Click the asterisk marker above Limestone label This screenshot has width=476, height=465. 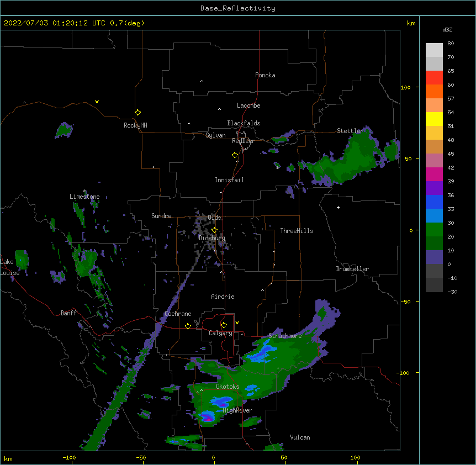85,191
